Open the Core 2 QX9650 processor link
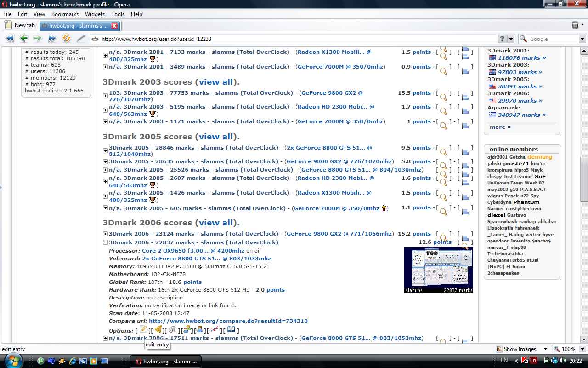Image resolution: width=588 pixels, height=368 pixels. tap(193, 251)
